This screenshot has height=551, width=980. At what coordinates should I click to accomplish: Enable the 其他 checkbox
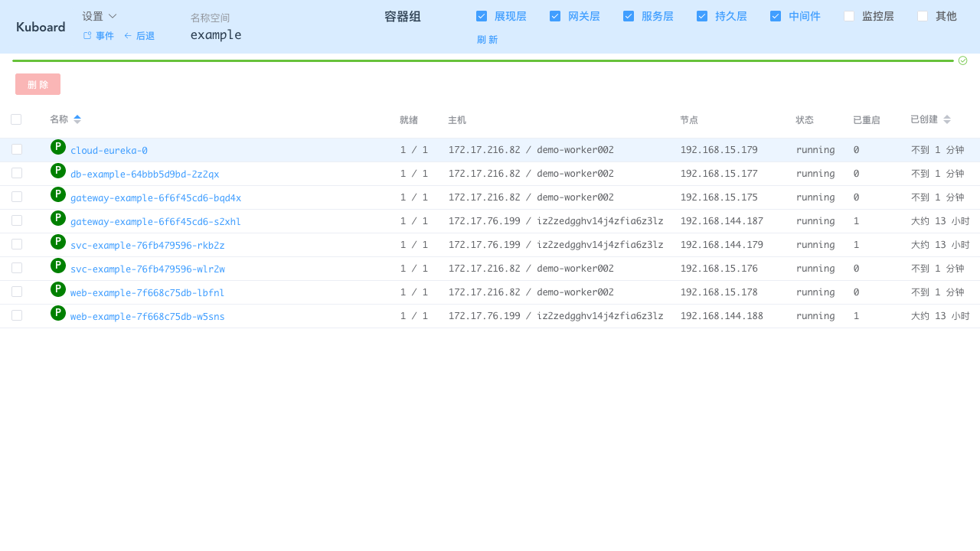coord(923,16)
